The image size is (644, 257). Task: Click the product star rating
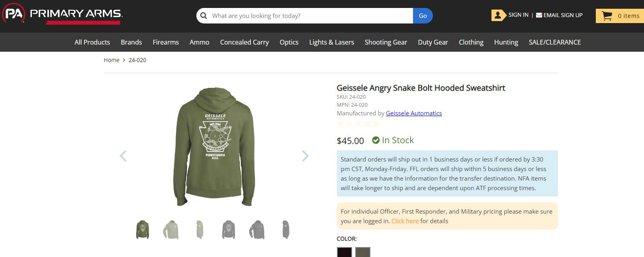coord(358,124)
